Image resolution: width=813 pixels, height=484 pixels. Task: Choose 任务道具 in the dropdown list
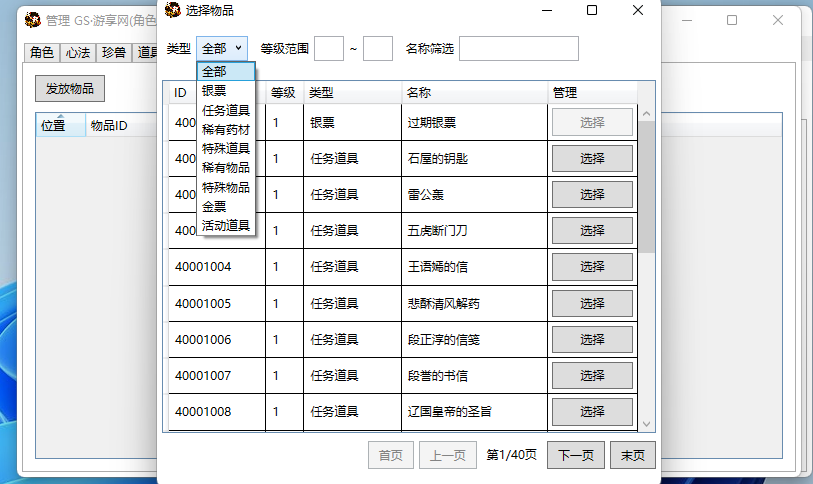(x=225, y=110)
